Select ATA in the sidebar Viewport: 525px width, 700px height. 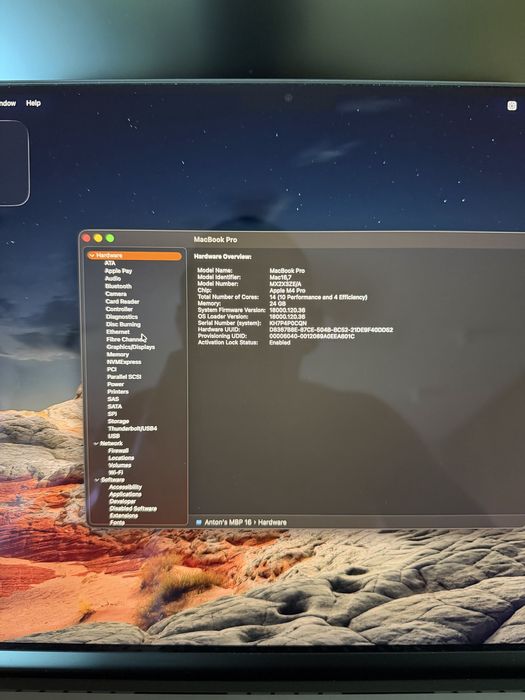(110, 263)
